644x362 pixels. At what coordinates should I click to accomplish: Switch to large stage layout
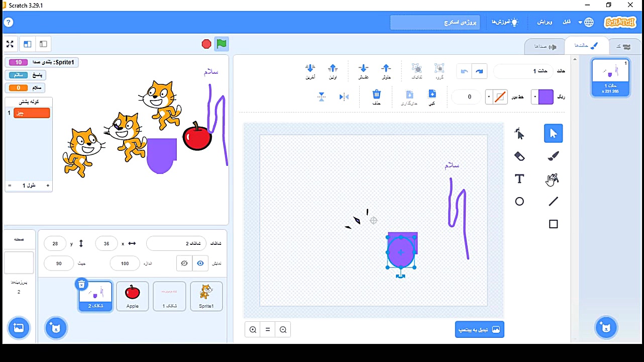[x=28, y=44]
